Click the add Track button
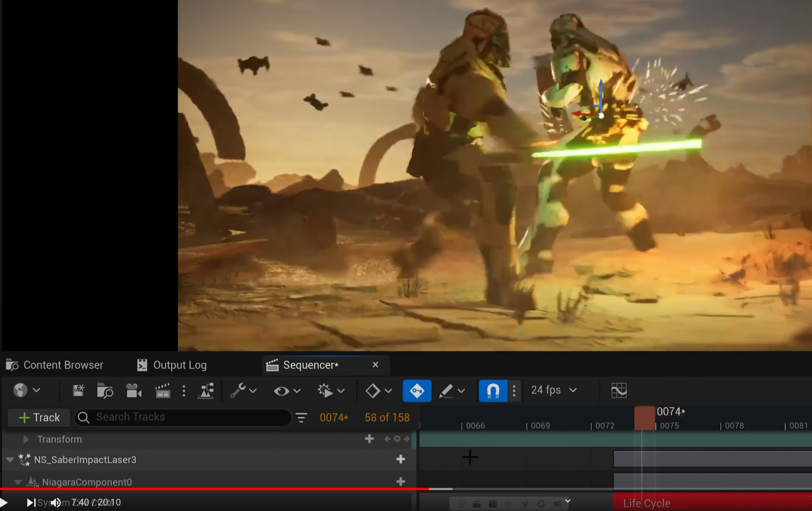The width and height of the screenshot is (812, 511). tap(39, 418)
